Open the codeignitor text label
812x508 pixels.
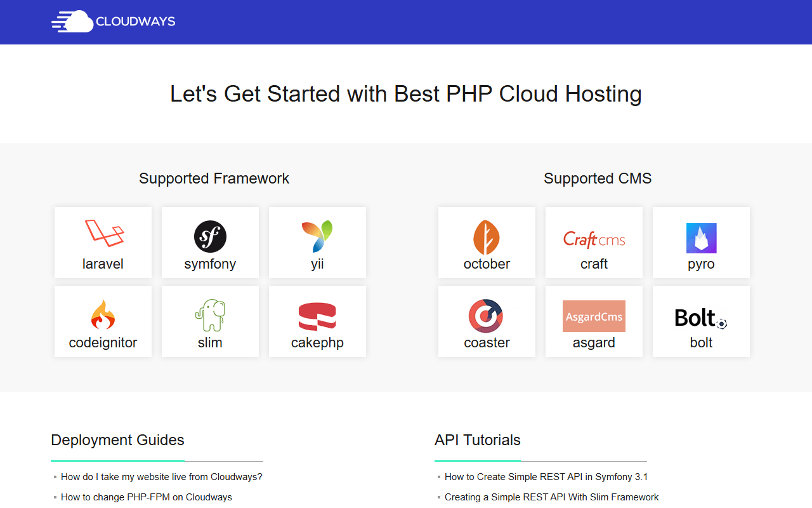click(x=103, y=343)
